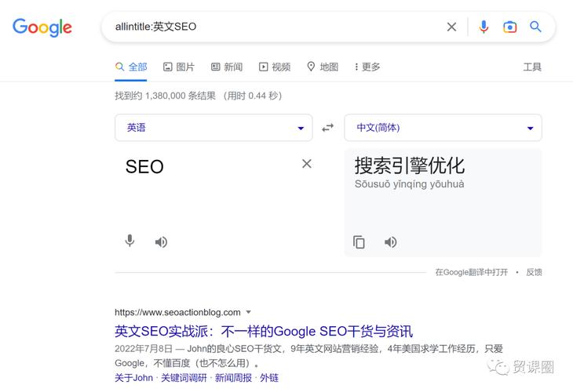Screen dimensions: 573x392
Task: Listen to the translated Chinese audio
Action: pyautogui.click(x=391, y=242)
